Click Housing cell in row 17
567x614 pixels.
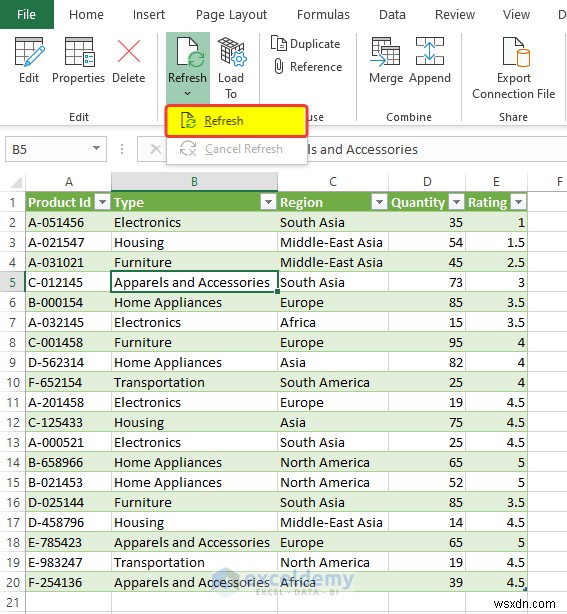tap(194, 522)
